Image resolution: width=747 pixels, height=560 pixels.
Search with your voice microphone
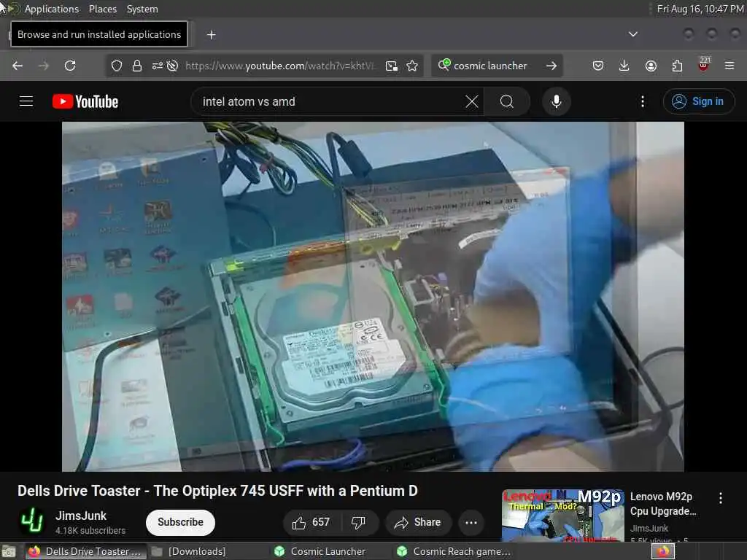pyautogui.click(x=556, y=101)
